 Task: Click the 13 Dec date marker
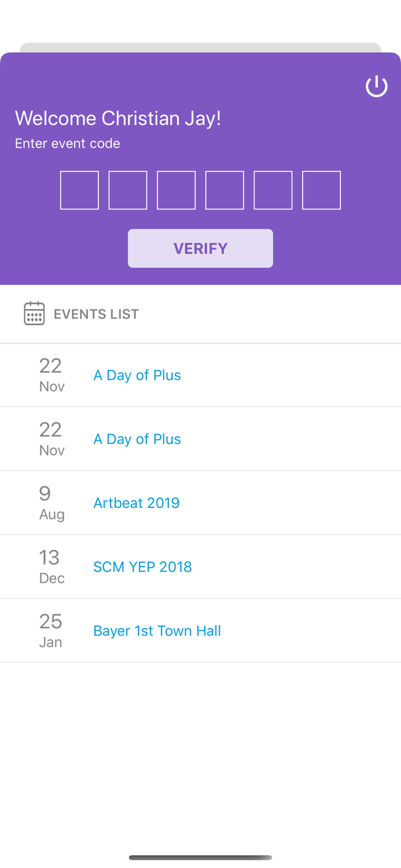[x=50, y=567]
